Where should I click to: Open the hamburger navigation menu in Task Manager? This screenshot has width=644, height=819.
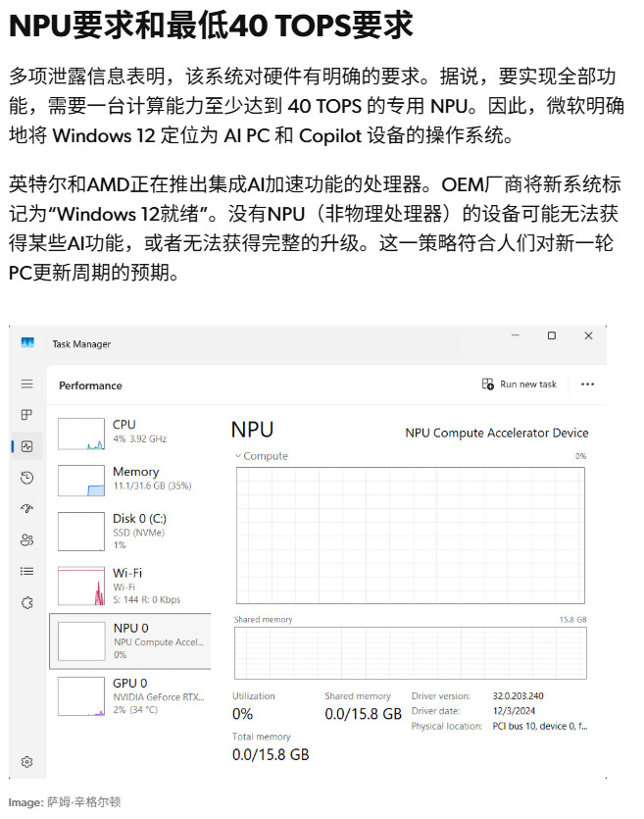pyautogui.click(x=27, y=384)
